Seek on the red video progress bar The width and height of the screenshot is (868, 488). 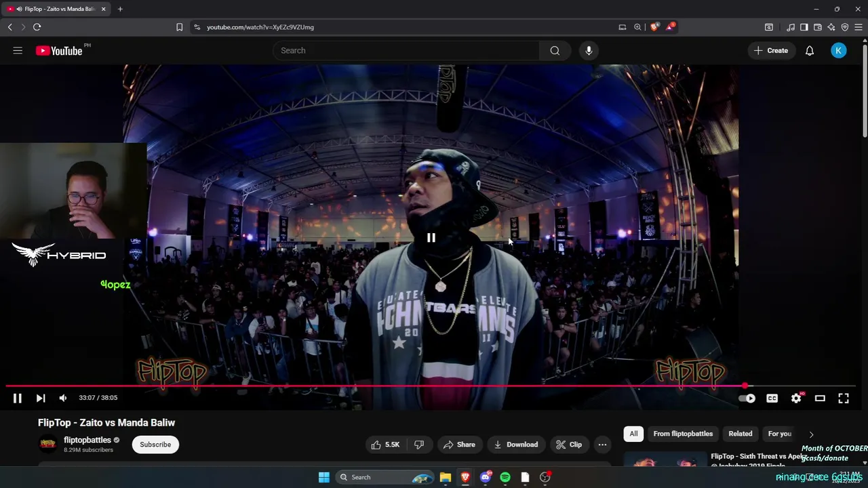point(431,386)
